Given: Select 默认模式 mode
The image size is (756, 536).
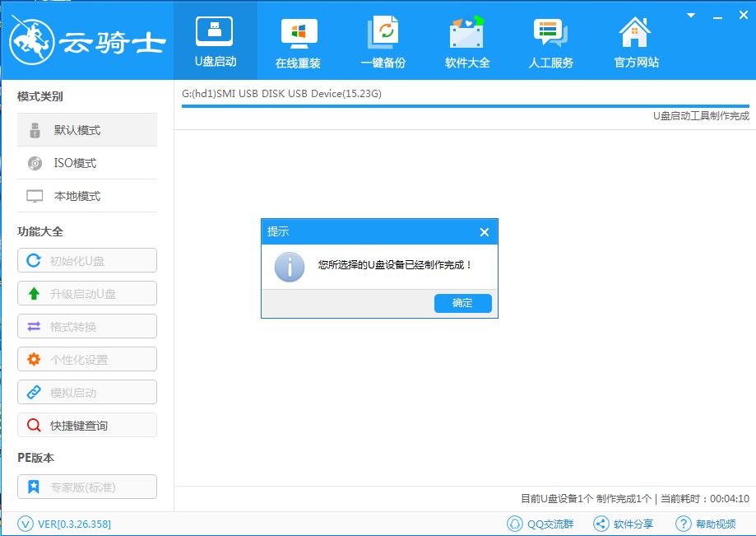Looking at the screenshot, I should (x=86, y=129).
